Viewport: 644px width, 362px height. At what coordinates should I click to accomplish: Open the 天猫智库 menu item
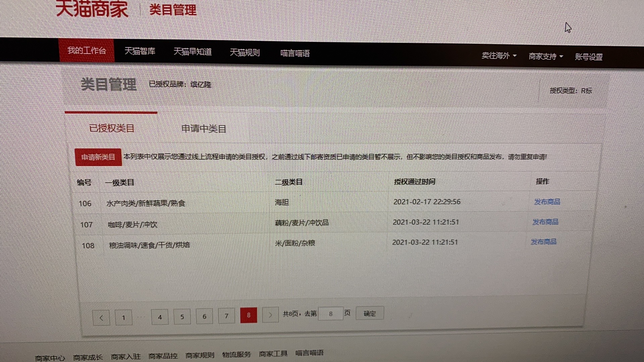pyautogui.click(x=140, y=51)
